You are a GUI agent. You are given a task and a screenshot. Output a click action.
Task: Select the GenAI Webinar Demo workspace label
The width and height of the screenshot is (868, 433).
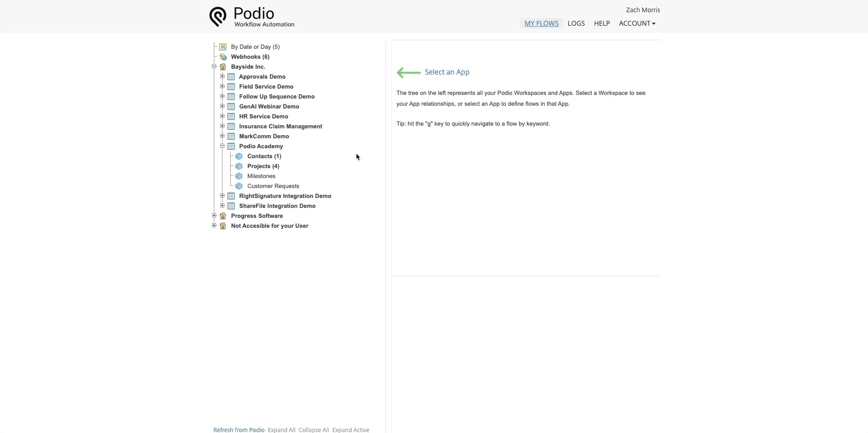click(x=269, y=107)
